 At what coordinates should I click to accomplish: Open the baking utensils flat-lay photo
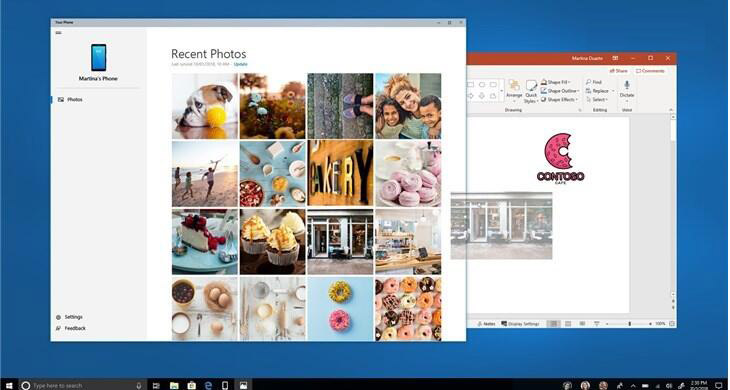[273, 309]
